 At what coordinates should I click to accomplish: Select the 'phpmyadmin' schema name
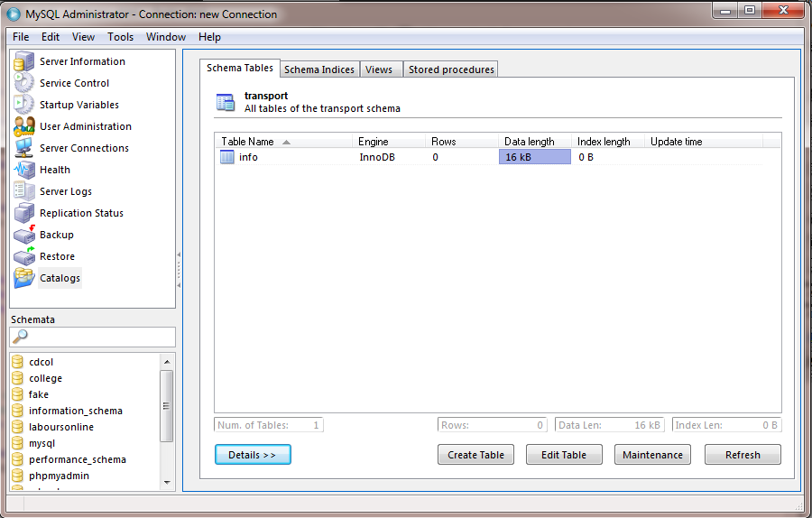click(x=59, y=476)
